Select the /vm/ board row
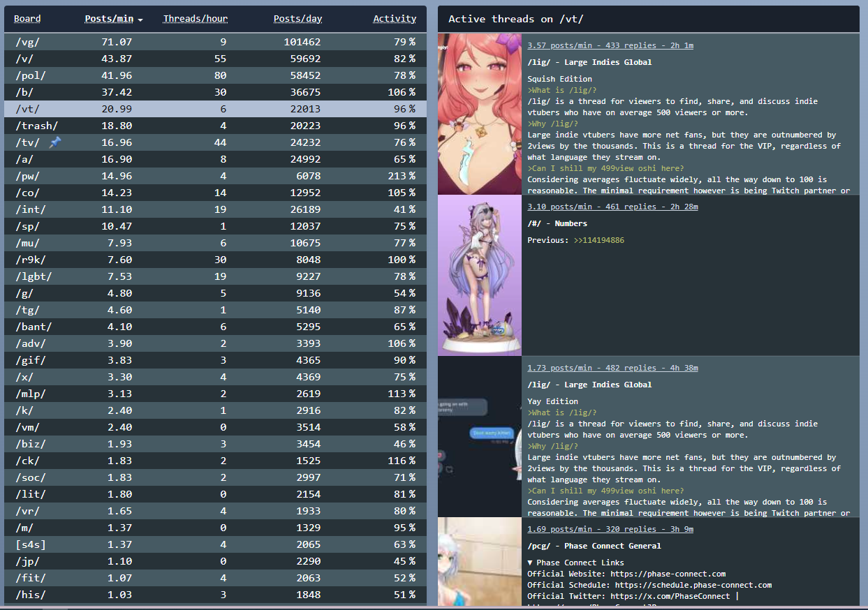The width and height of the screenshot is (868, 610). click(x=215, y=427)
